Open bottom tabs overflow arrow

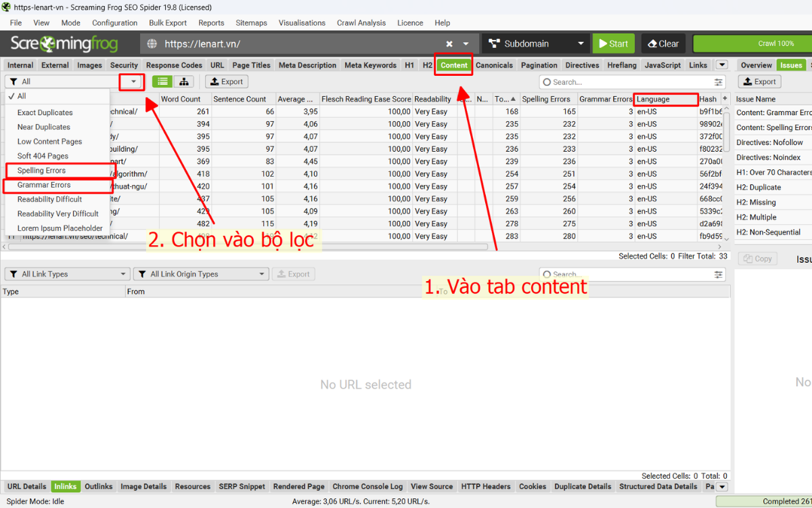(x=722, y=486)
